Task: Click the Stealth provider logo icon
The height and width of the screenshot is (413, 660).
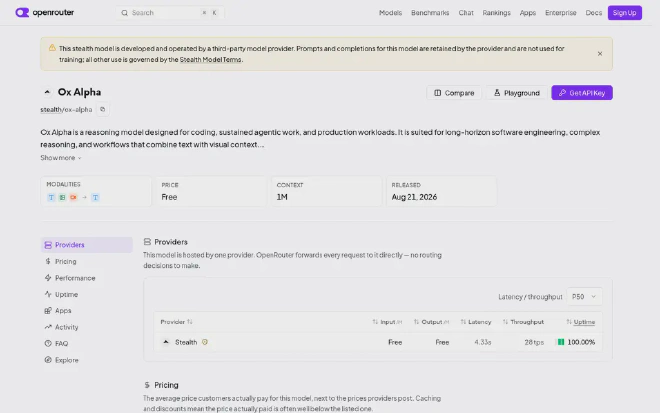Action: [166, 342]
